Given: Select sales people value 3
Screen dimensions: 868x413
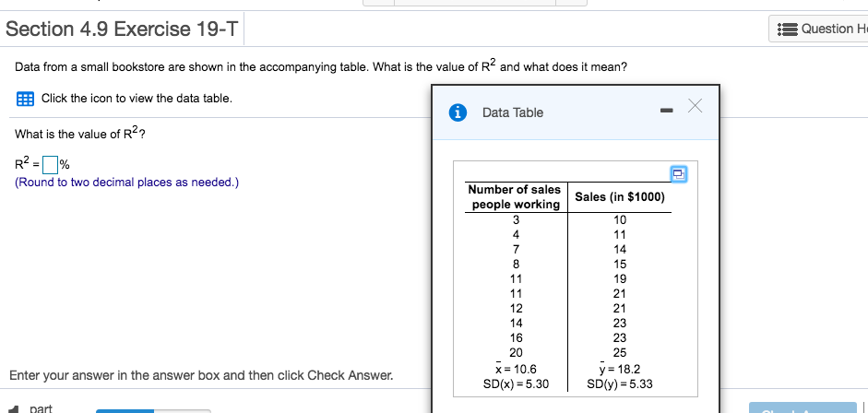Looking at the screenshot, I should pyautogui.click(x=516, y=219).
